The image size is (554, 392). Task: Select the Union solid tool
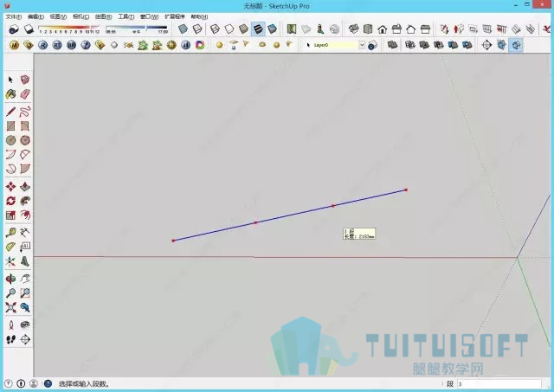424,45
